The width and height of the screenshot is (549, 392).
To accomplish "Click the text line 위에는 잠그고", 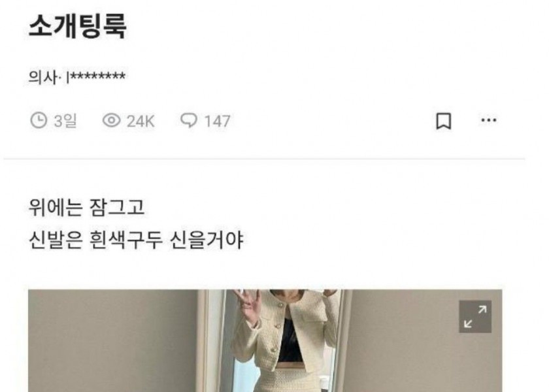I will pyautogui.click(x=86, y=207).
